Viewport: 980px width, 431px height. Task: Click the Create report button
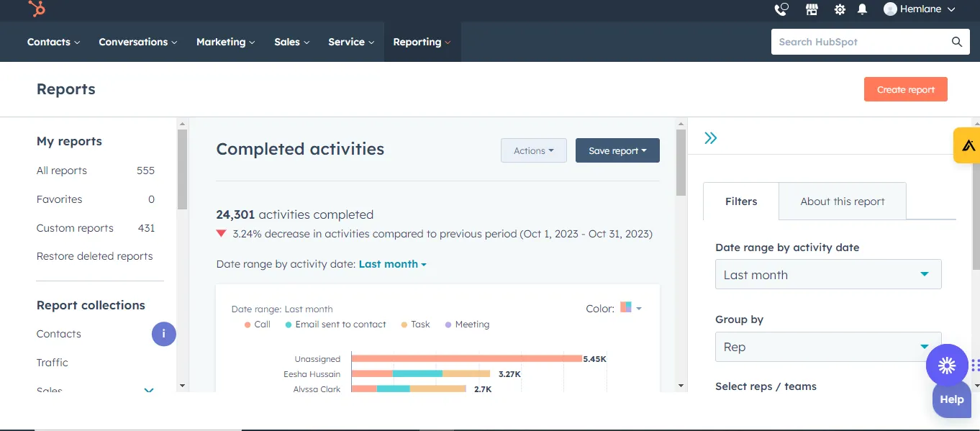pyautogui.click(x=905, y=89)
